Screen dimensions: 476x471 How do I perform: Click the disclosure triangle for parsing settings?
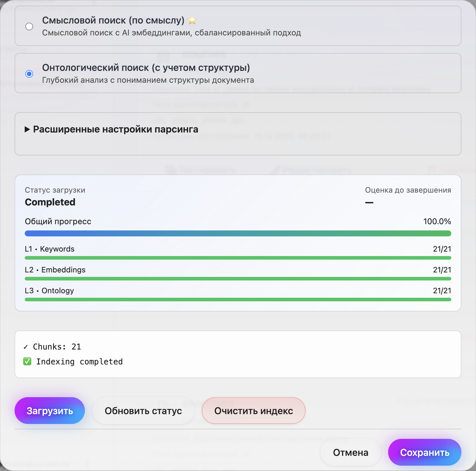point(27,130)
